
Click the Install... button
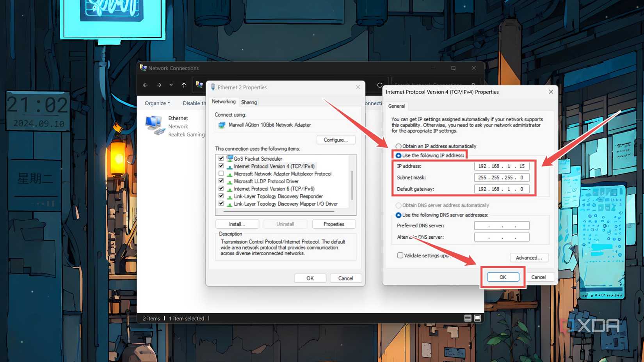pos(237,224)
